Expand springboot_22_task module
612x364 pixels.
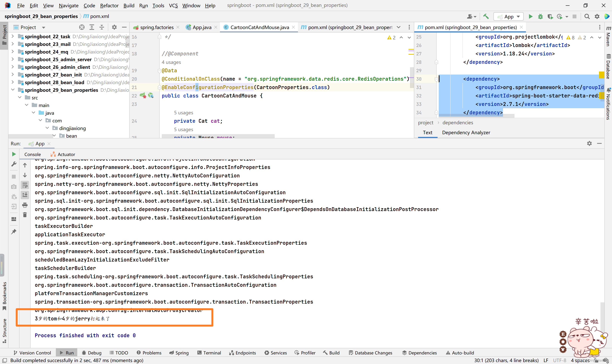pyautogui.click(x=13, y=37)
